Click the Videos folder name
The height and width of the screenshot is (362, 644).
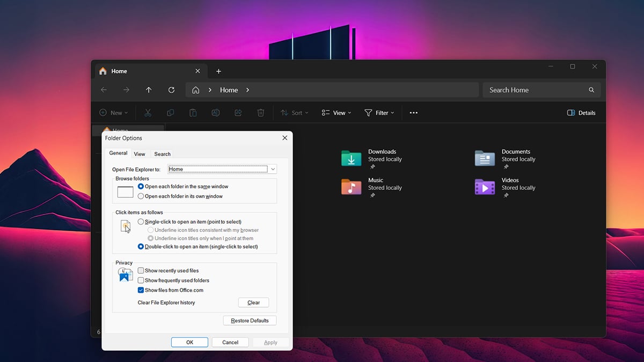click(510, 180)
